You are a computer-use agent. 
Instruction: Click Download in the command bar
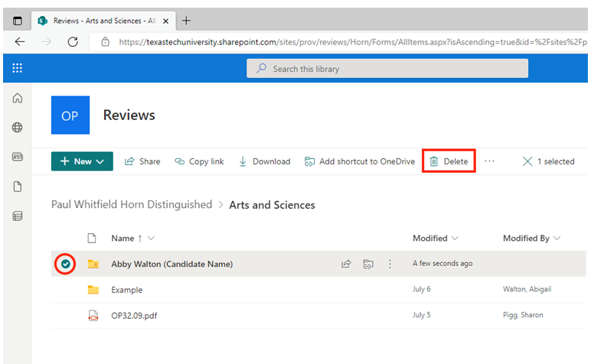coord(264,161)
